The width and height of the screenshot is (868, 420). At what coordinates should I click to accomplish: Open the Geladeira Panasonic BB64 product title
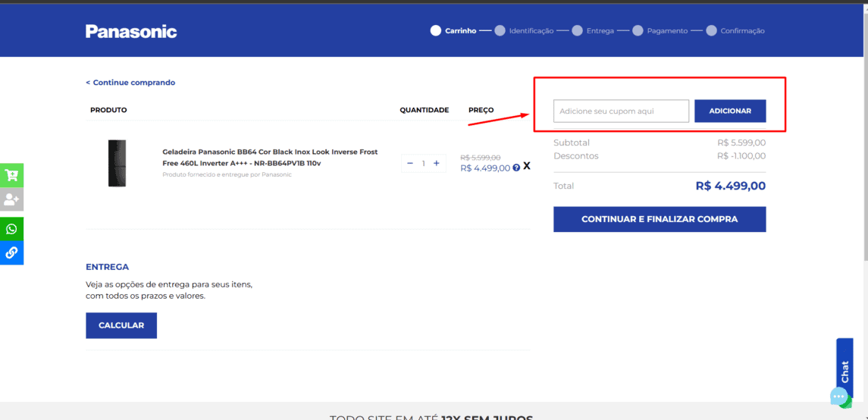[270, 158]
